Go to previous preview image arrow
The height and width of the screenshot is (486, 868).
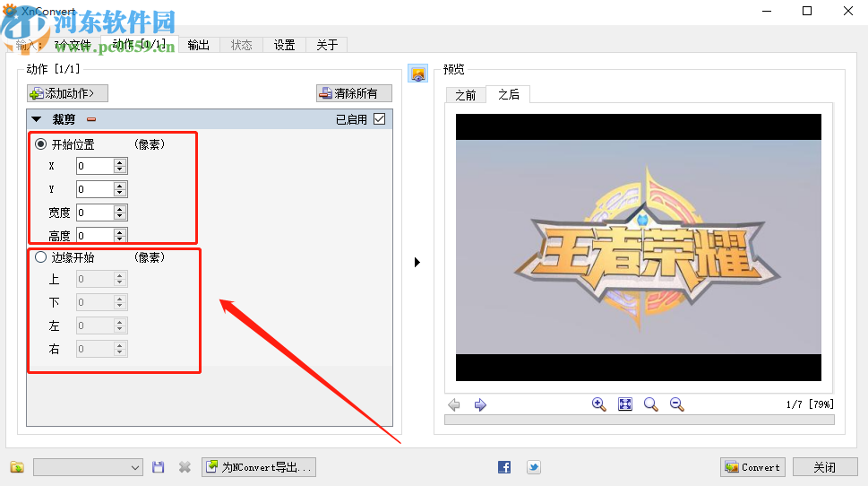tap(454, 404)
